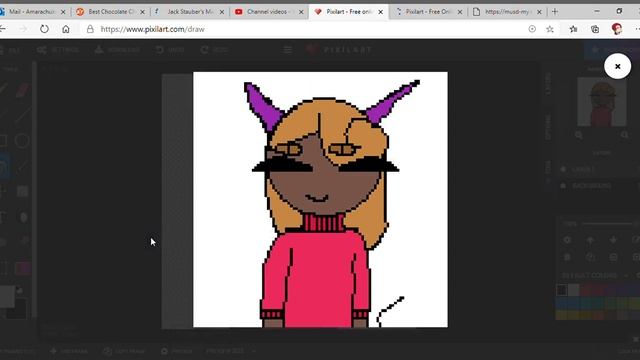This screenshot has height=360, width=640.
Task: Click the browser forward arrow
Action: tap(23, 29)
